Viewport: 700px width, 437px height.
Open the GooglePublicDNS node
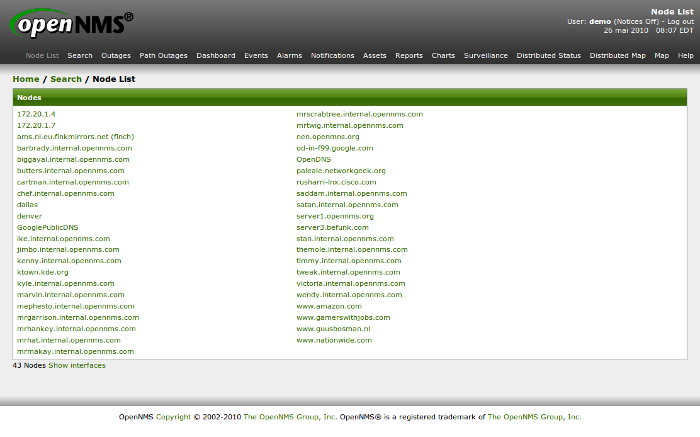(47, 227)
